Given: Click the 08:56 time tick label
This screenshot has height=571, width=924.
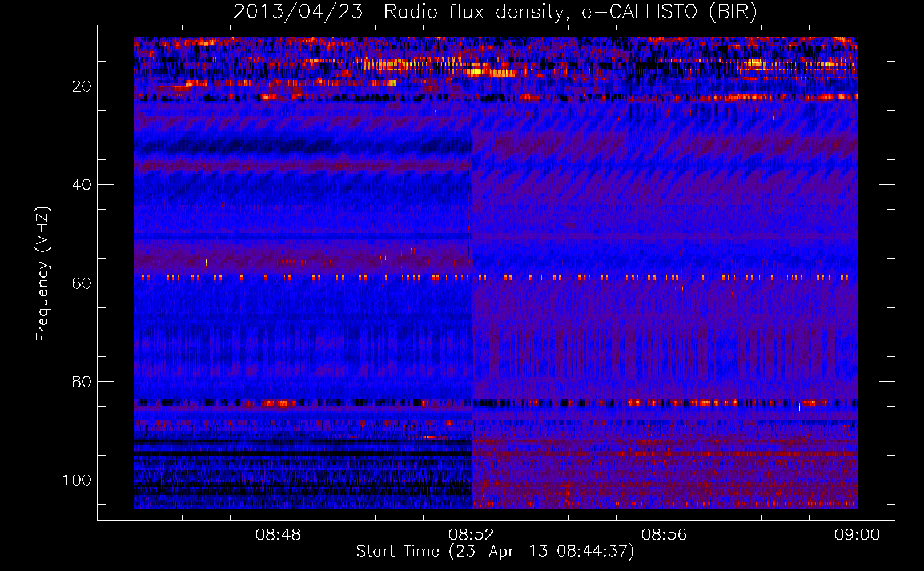Looking at the screenshot, I should point(664,535).
